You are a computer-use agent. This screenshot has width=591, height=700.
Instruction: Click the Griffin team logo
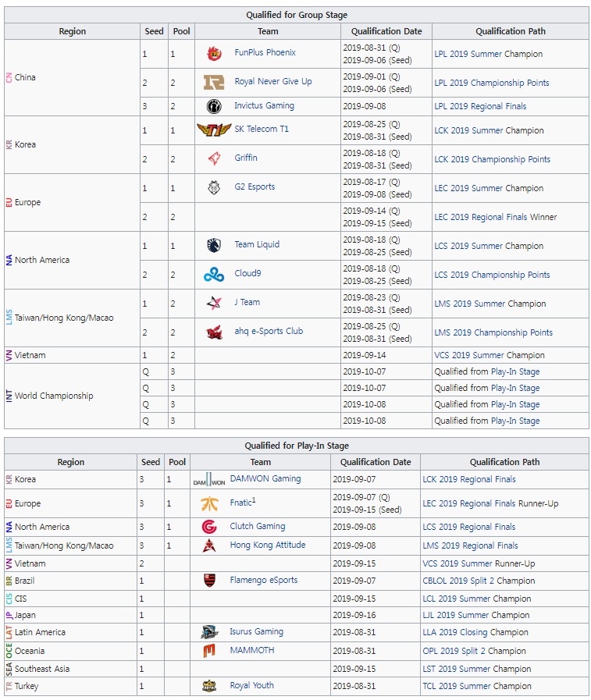pos(213,158)
